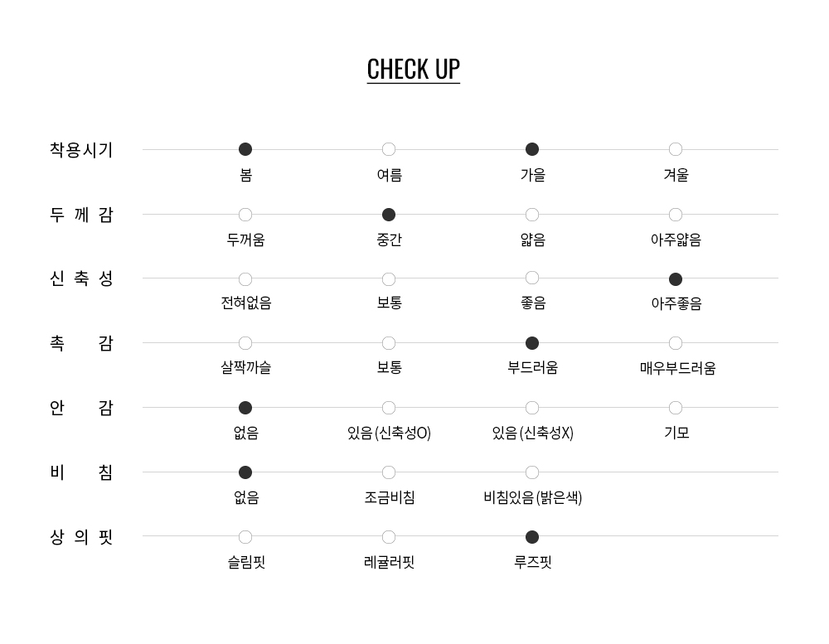Pick 매우부드러움 texture circle

[676, 343]
